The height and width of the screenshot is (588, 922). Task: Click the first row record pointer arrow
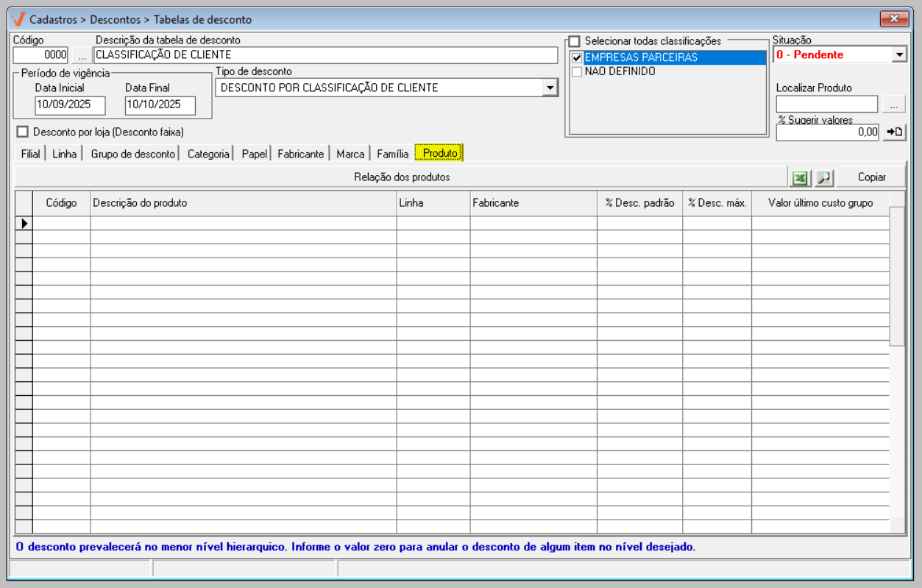pyautogui.click(x=24, y=223)
